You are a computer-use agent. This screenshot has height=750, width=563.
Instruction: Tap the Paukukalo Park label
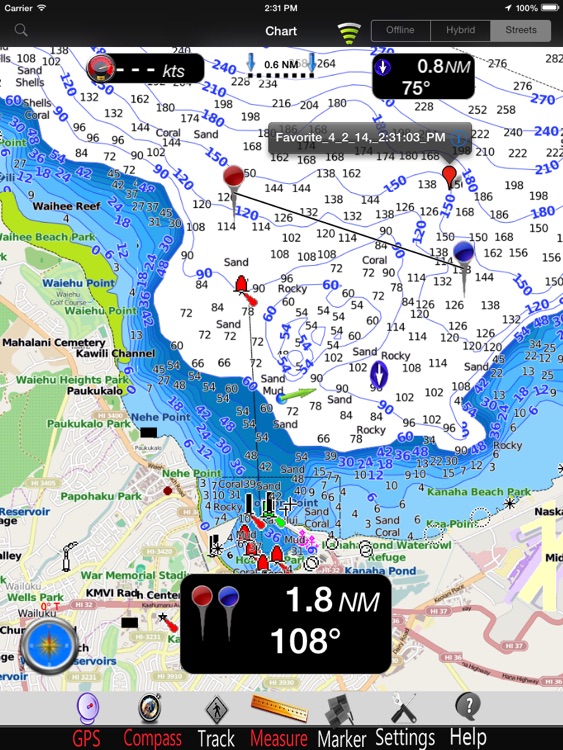(88, 424)
